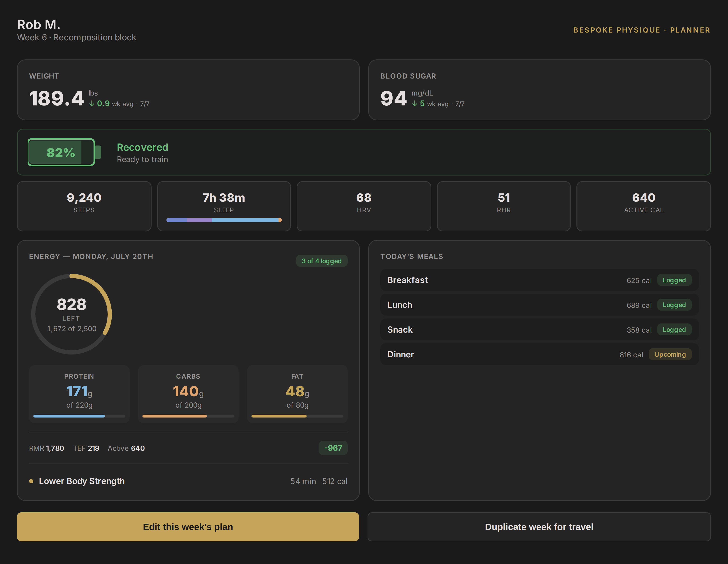Screen dimensions: 728x564
Task: Select the 51 RHR tile
Action: (x=504, y=206)
